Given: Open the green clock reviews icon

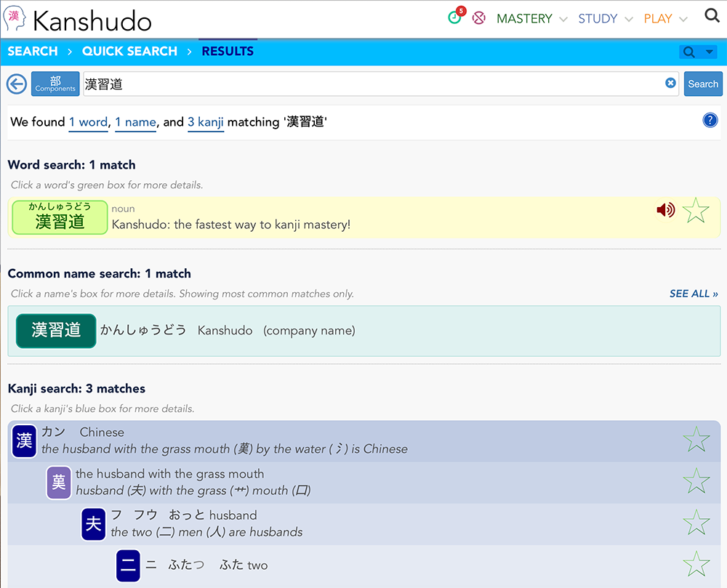Looking at the screenshot, I should (x=455, y=17).
